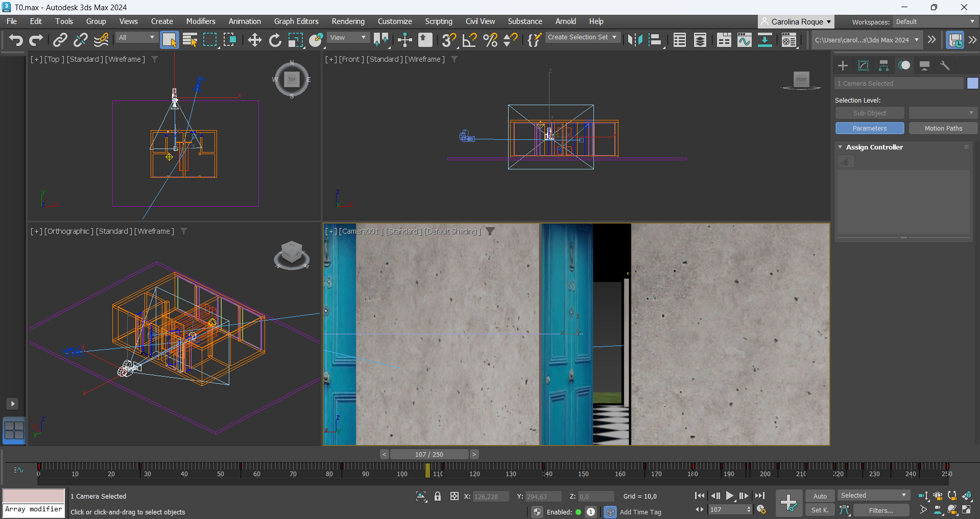Toggle Angle Snap in toolbar

[469, 40]
